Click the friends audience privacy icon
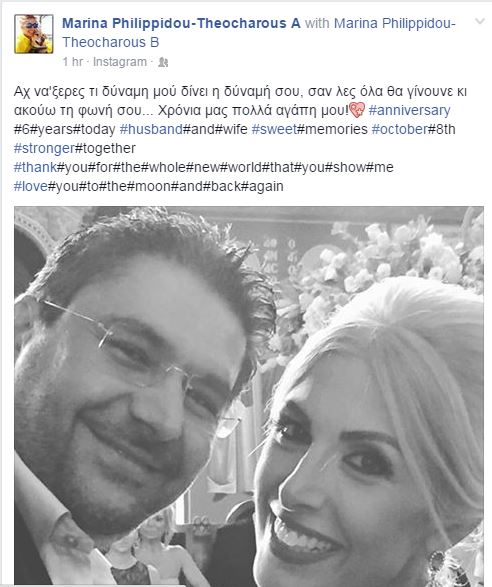 point(163,62)
